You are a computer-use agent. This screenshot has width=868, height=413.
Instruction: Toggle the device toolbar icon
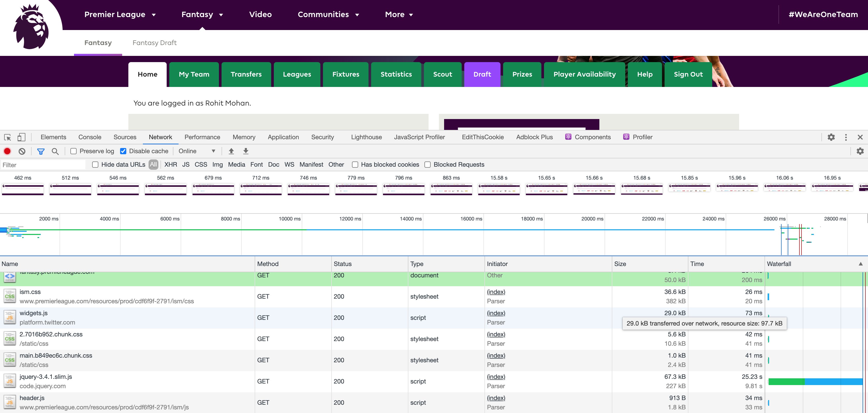coord(21,137)
